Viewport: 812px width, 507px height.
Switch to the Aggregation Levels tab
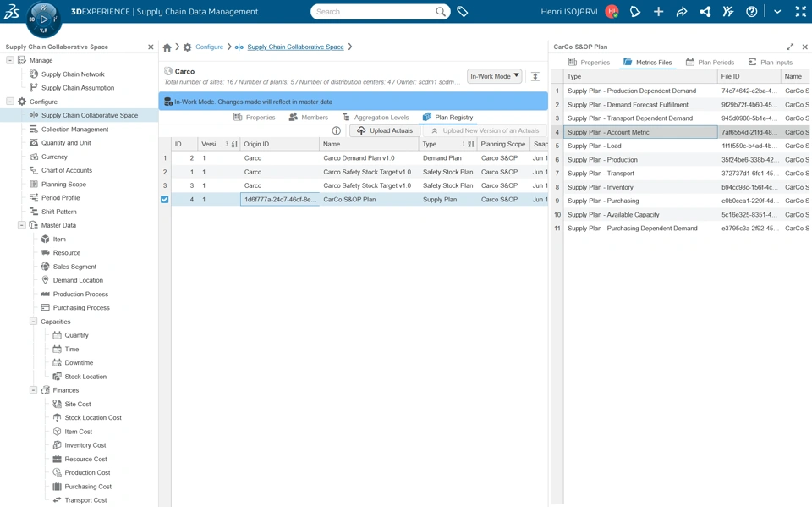[376, 117]
